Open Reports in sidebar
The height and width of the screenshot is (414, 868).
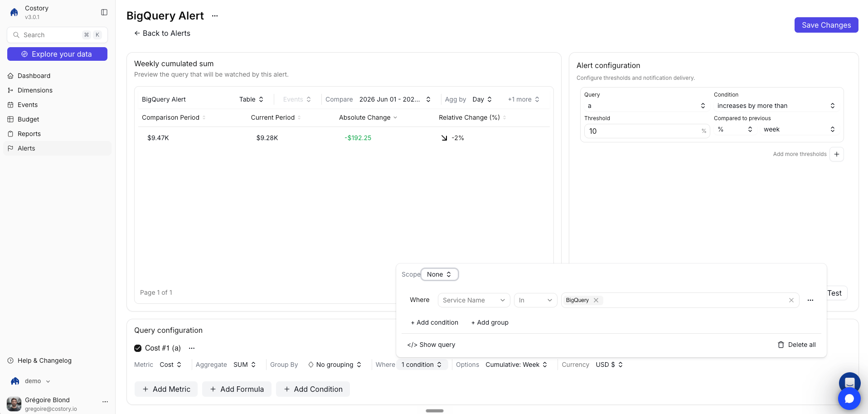coord(58,134)
